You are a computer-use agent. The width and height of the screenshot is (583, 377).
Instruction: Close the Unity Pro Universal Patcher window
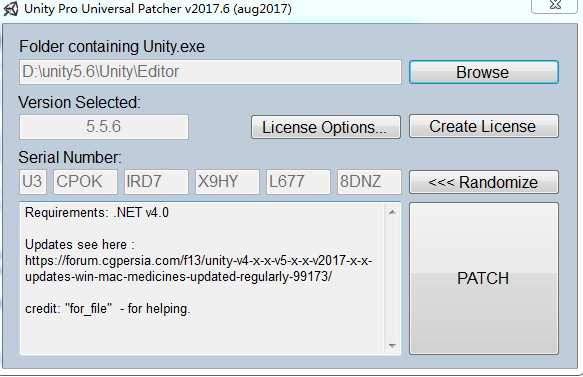click(555, 5)
